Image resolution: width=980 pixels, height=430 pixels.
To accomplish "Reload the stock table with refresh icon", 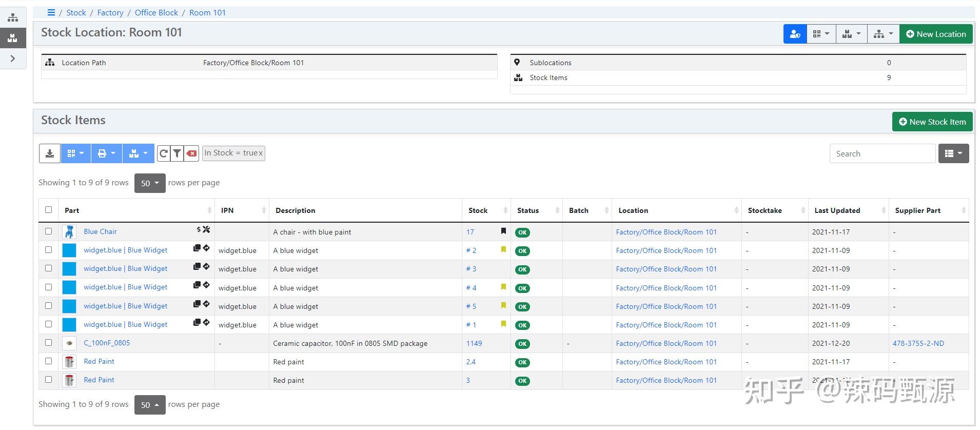I will coord(164,153).
